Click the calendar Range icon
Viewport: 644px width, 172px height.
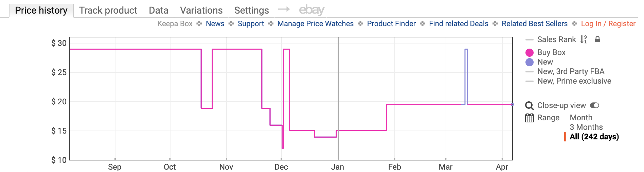530,118
